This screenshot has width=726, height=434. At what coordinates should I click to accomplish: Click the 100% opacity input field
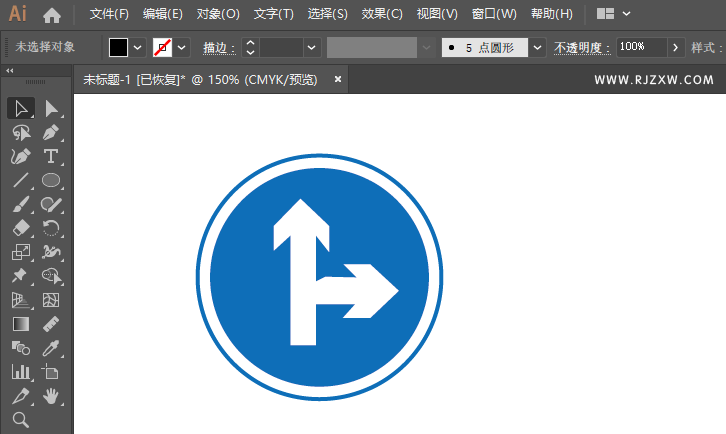[641, 47]
